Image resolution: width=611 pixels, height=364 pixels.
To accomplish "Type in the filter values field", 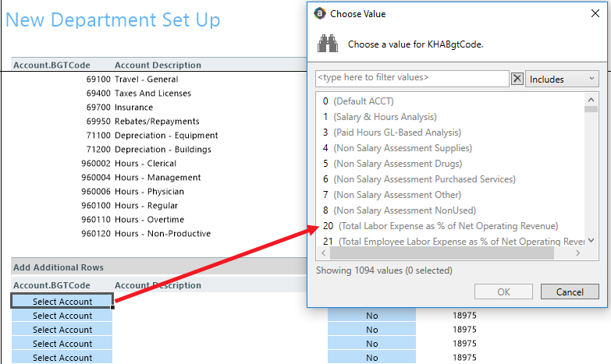I will pos(412,79).
